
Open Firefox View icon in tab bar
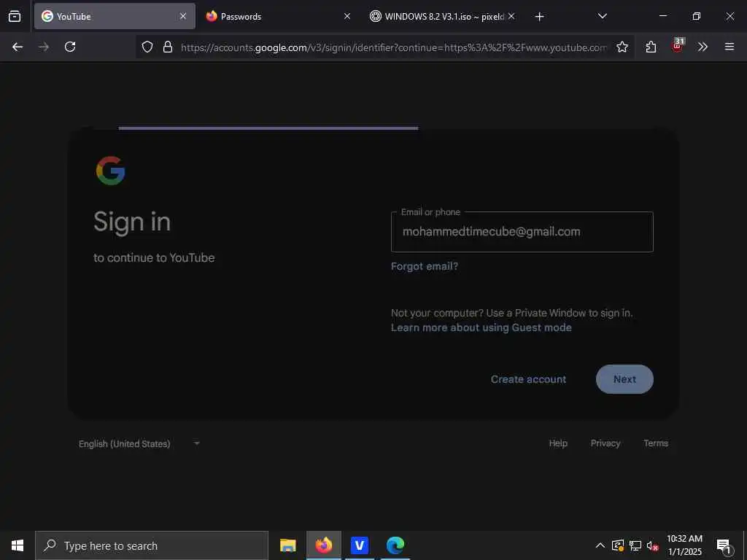[x=15, y=16]
